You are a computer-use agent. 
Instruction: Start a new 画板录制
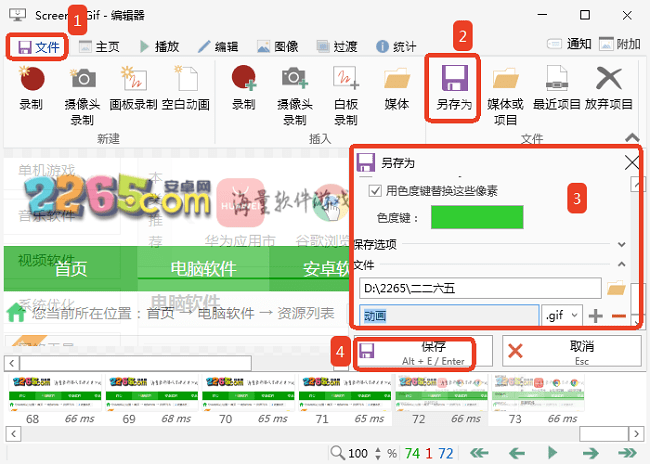(x=133, y=88)
